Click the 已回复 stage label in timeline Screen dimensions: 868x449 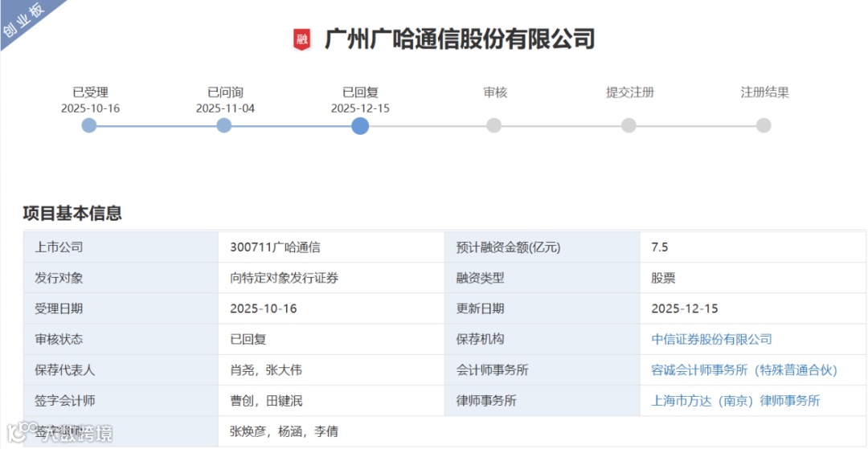(360, 92)
